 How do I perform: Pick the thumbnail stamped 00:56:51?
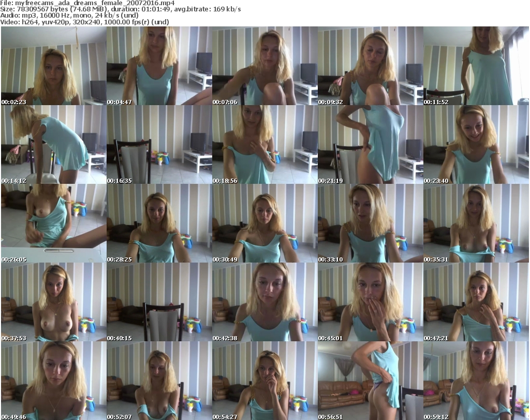pyautogui.click(x=371, y=381)
